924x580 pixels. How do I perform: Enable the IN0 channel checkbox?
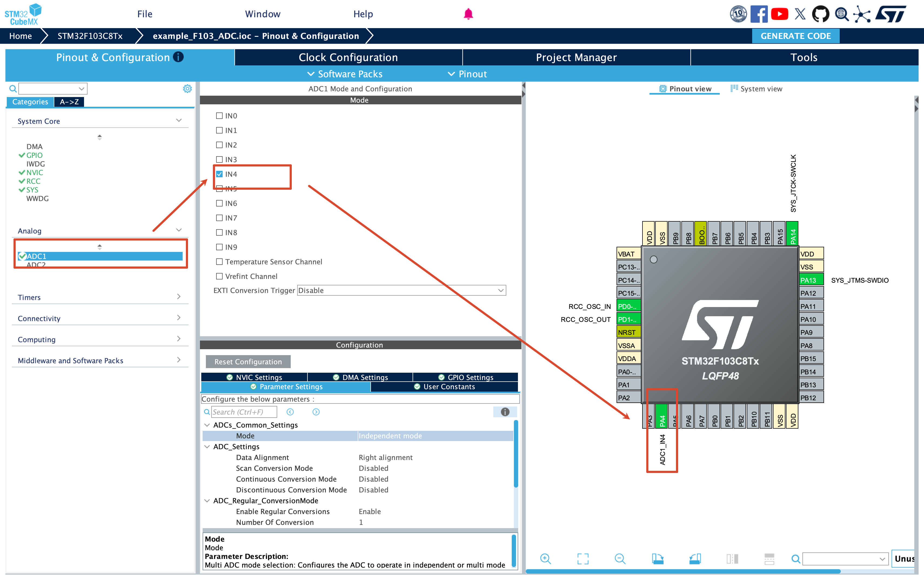click(x=219, y=115)
